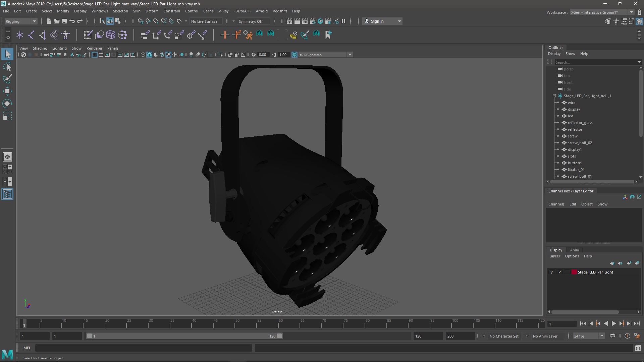This screenshot has height=362, width=644.
Task: Click the Symmetry: Off button
Action: [253, 21]
